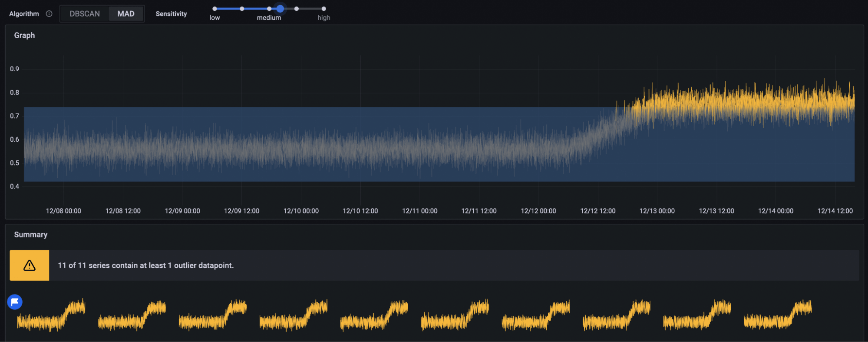Image resolution: width=868 pixels, height=342 pixels.
Task: Set sensitivity to the high stop
Action: (323, 9)
